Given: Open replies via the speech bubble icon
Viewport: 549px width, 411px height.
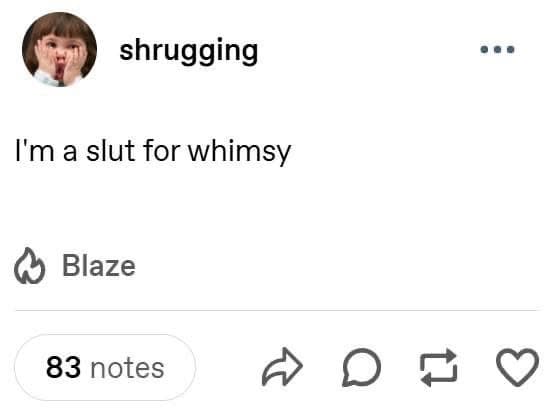Looking at the screenshot, I should click(361, 368).
